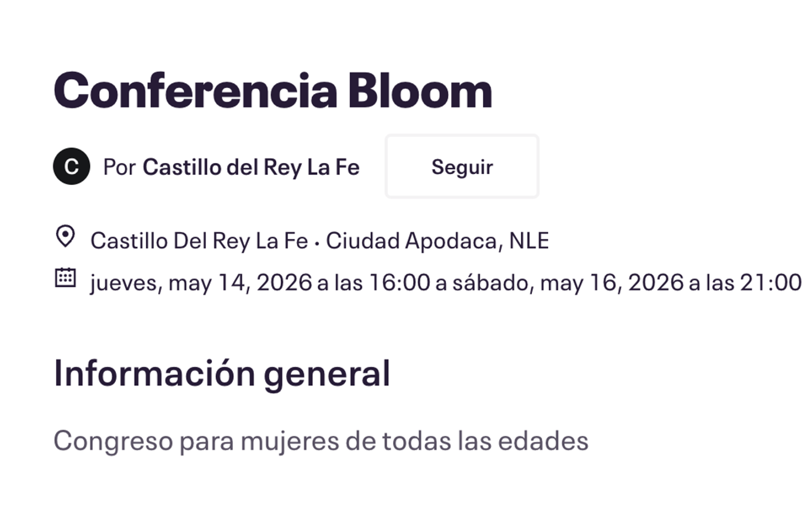The height and width of the screenshot is (524, 812).
Task: Click the word Conferencia in the title
Action: [x=195, y=91]
